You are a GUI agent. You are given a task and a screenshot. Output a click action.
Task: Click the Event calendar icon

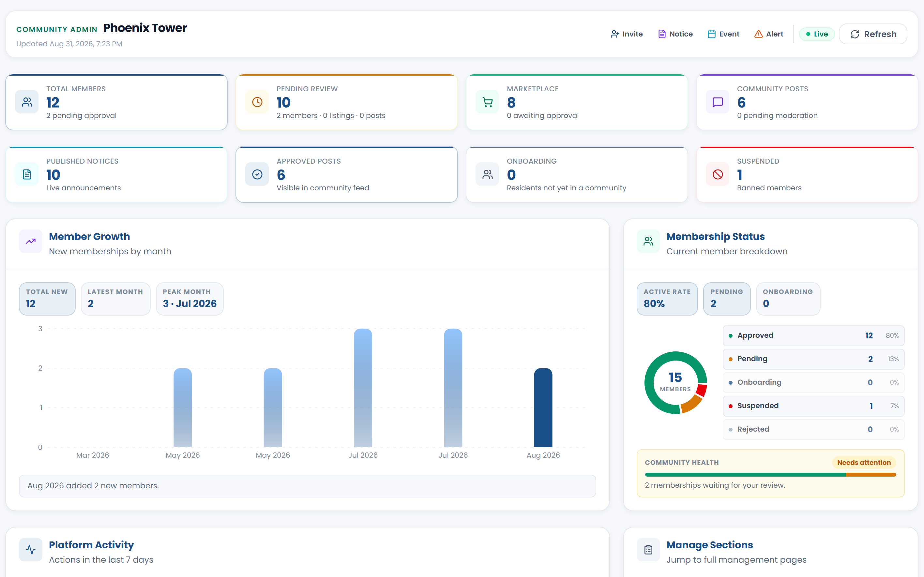pos(711,34)
